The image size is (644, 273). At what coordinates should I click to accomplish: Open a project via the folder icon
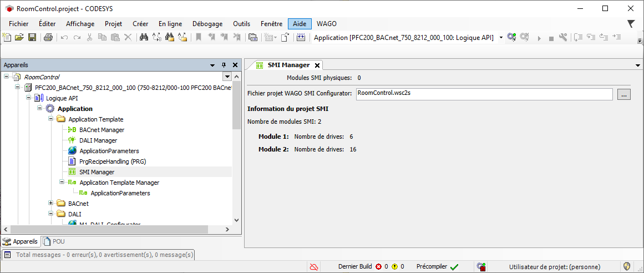point(19,37)
